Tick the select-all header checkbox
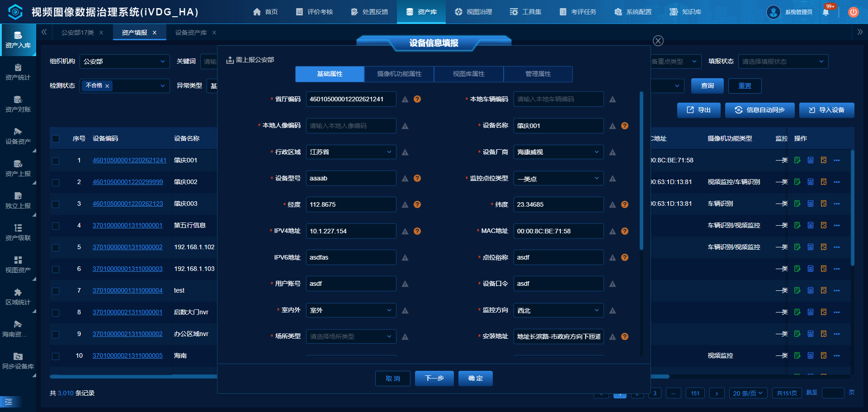 coord(56,139)
